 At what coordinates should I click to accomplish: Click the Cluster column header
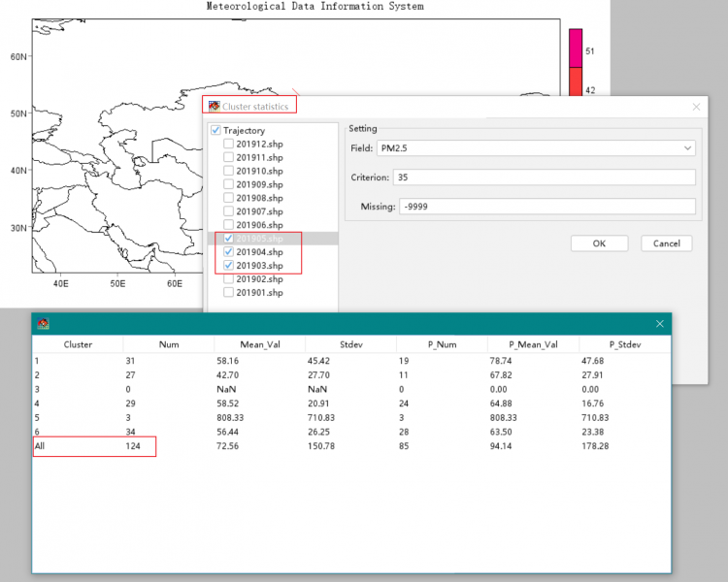point(78,344)
